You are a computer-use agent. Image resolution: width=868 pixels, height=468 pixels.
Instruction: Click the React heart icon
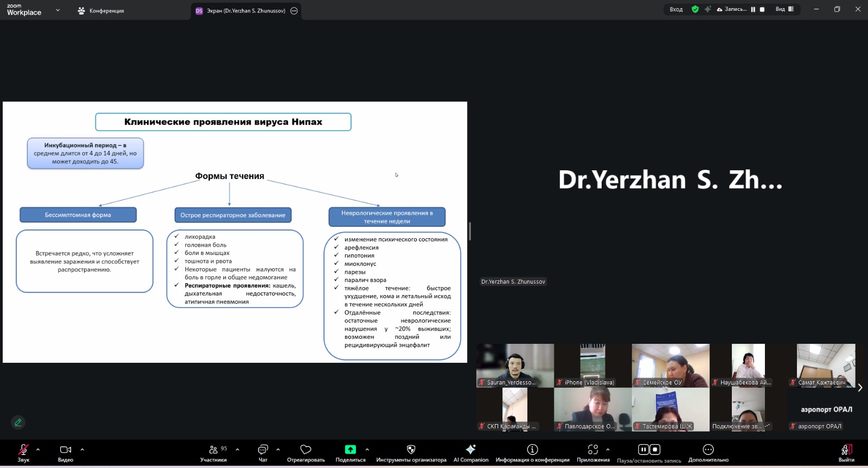click(305, 450)
